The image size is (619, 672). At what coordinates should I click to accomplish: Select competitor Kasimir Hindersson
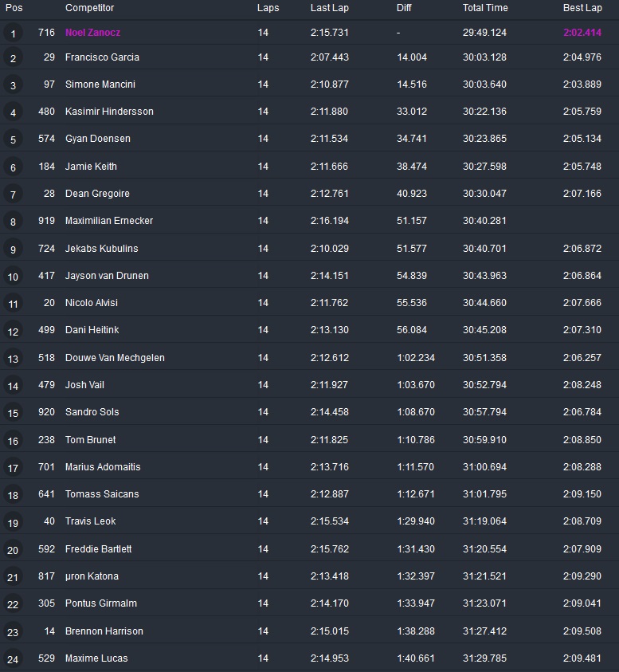[x=109, y=112]
